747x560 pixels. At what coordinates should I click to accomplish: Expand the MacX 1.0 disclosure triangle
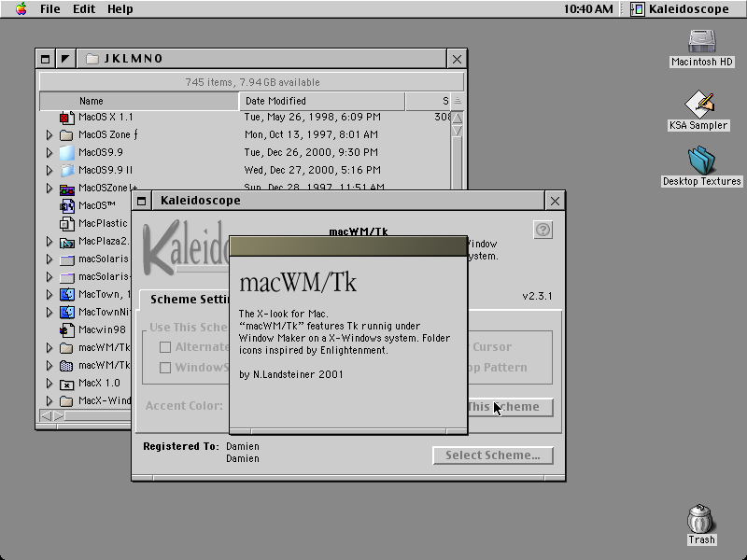click(49, 383)
